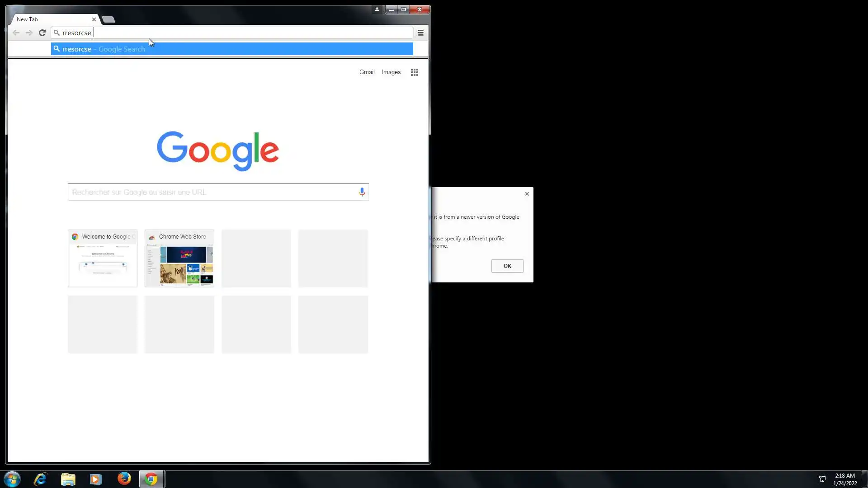This screenshot has width=868, height=488.
Task: Open Internet Explorer from the taskbar
Action: click(40, 479)
